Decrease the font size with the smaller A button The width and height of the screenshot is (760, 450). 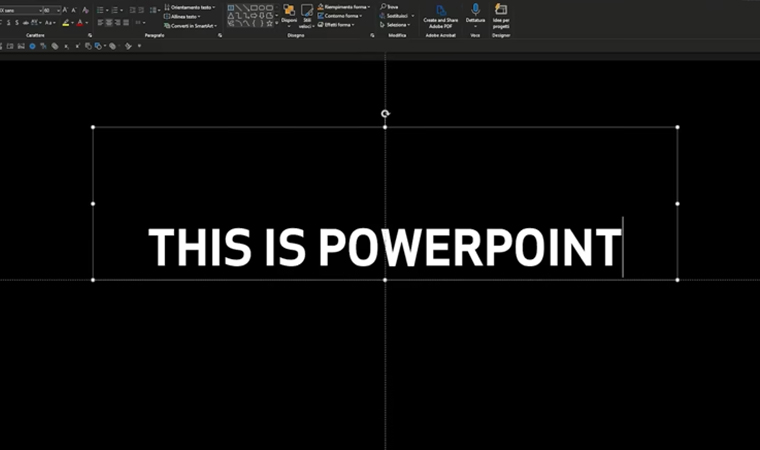coord(74,10)
